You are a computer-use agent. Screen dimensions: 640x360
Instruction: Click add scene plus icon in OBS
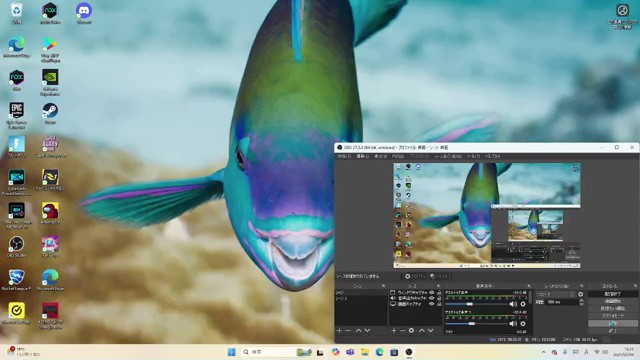point(339,330)
